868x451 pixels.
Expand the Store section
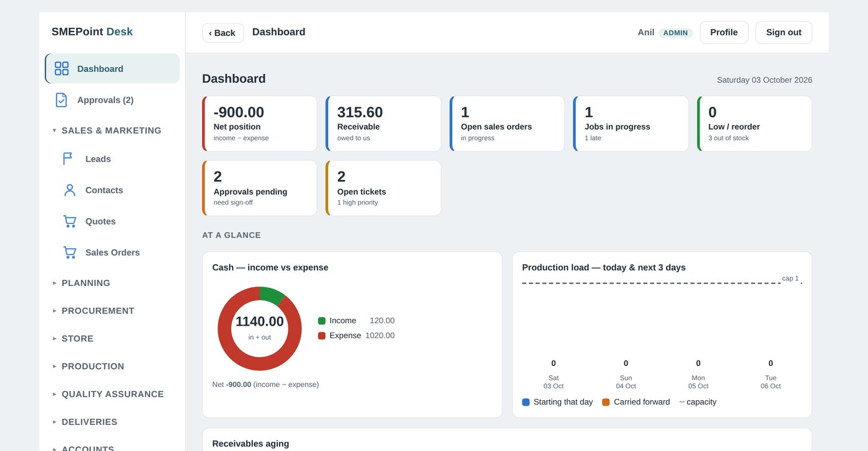click(x=73, y=339)
